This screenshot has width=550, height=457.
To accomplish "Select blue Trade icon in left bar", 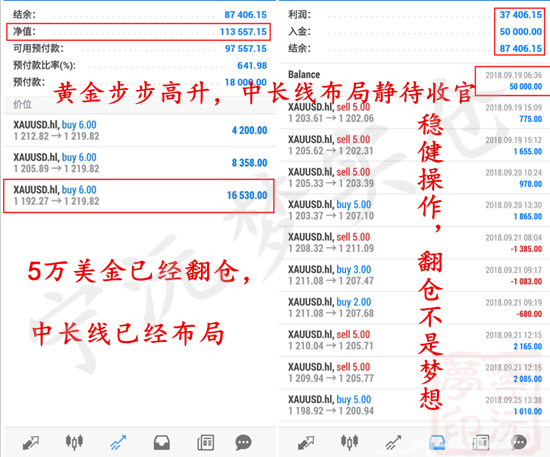I will (x=118, y=443).
